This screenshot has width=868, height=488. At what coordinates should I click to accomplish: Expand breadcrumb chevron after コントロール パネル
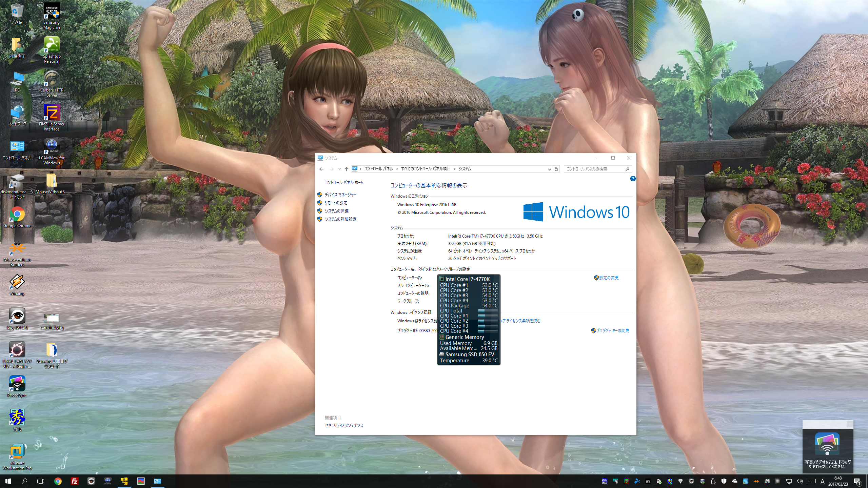click(397, 169)
